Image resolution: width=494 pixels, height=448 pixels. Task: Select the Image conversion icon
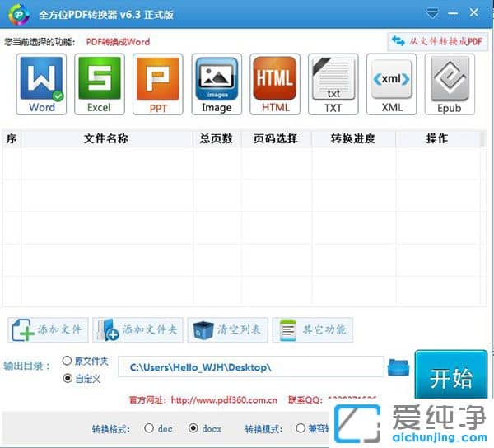[x=217, y=84]
